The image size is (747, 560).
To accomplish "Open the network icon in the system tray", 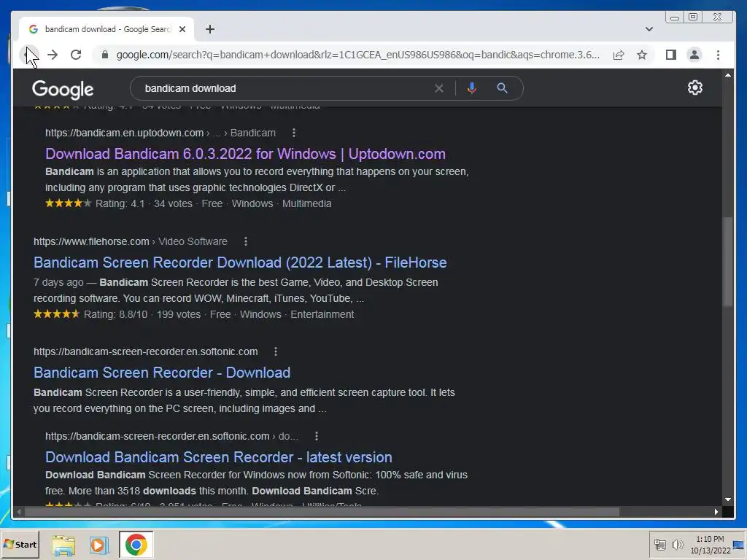I will click(659, 544).
